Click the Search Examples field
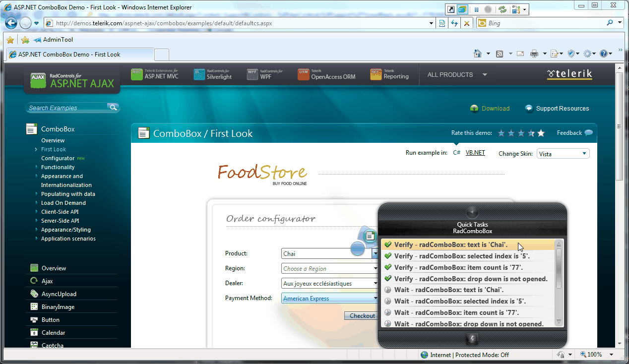Viewport: 629px width, 364px height. coord(66,108)
